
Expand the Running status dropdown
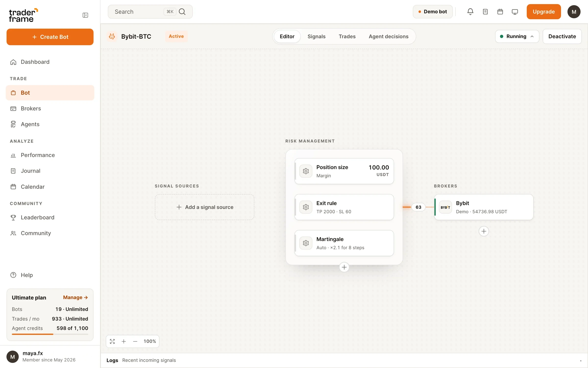coord(517,36)
